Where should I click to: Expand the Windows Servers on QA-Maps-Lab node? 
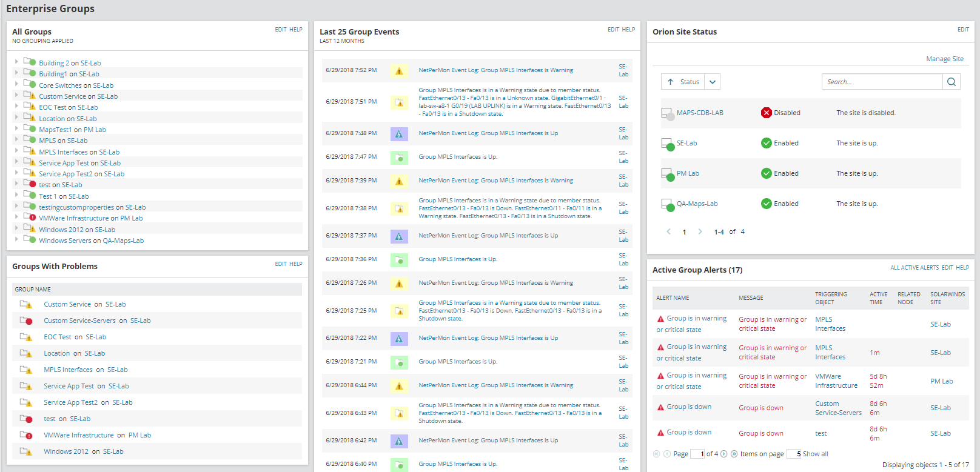point(16,239)
